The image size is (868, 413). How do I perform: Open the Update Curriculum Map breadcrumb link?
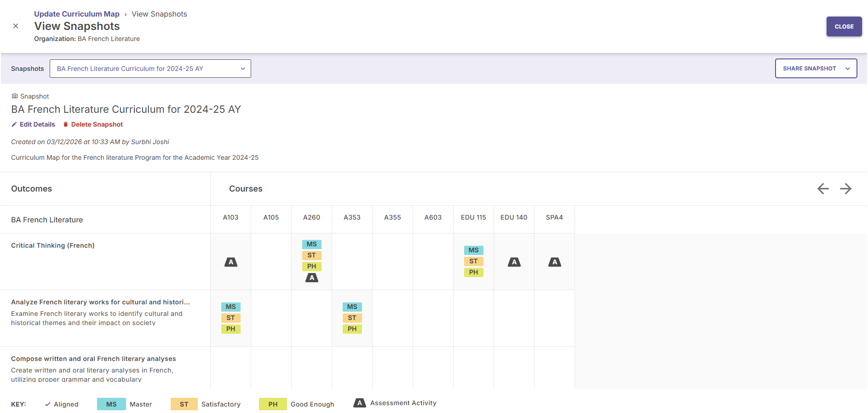click(77, 14)
